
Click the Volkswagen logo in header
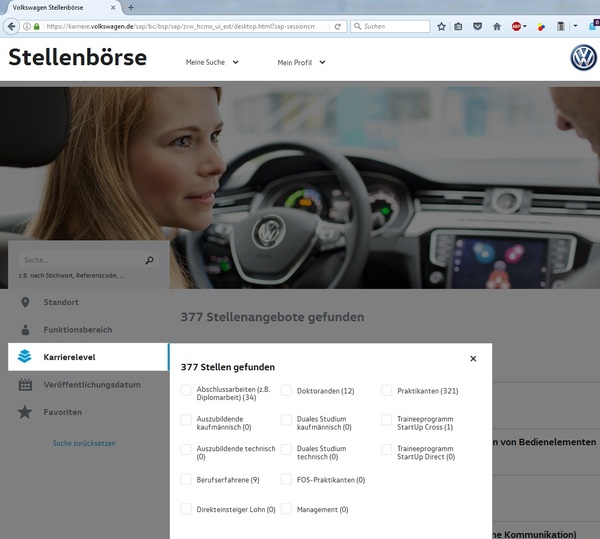point(583,58)
